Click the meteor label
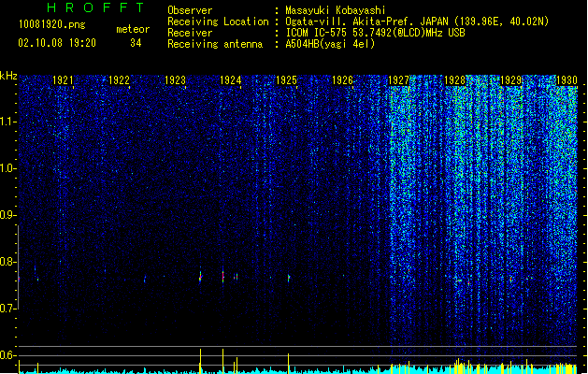This screenshot has width=588, height=374. [x=133, y=29]
